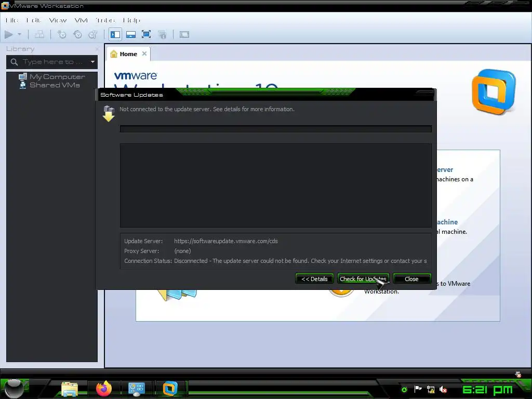The height and width of the screenshot is (399, 532).
Task: Open the View menu
Action: [x=58, y=20]
